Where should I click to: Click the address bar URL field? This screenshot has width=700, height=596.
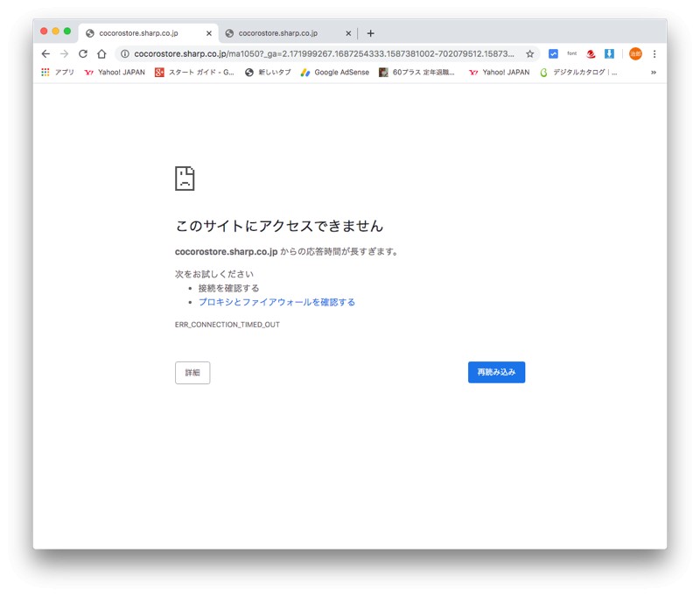[324, 53]
